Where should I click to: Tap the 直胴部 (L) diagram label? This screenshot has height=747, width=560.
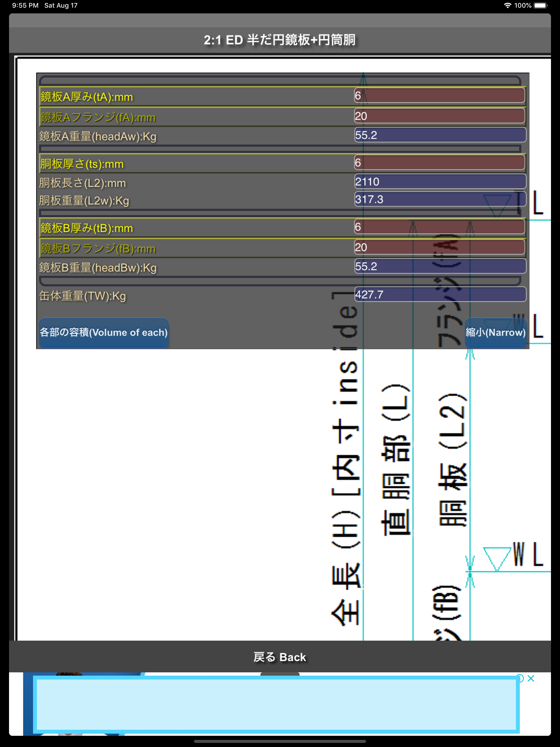[396, 460]
